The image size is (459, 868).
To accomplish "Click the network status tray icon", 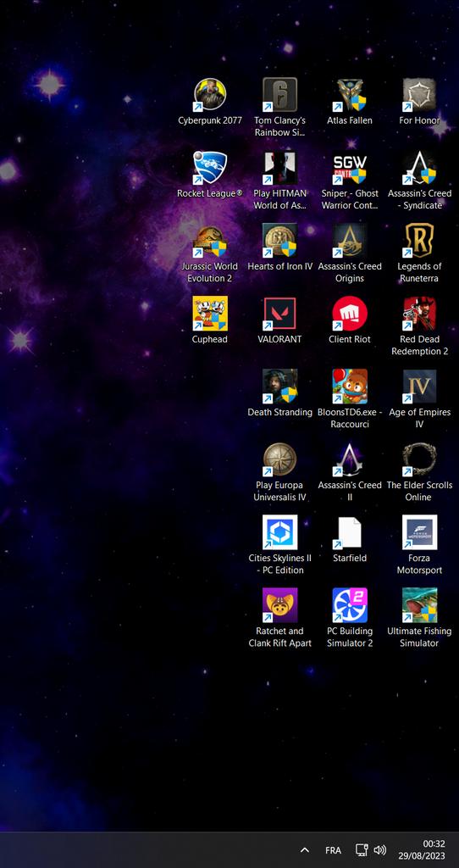I will (362, 850).
